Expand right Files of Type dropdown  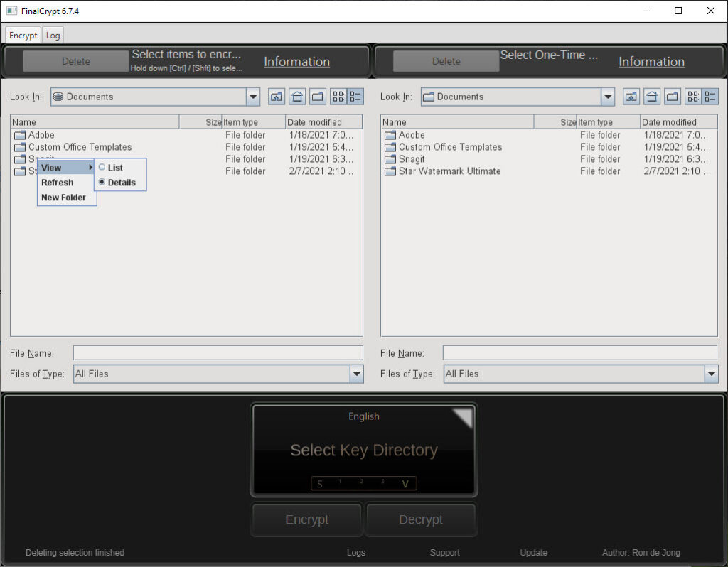tap(711, 374)
